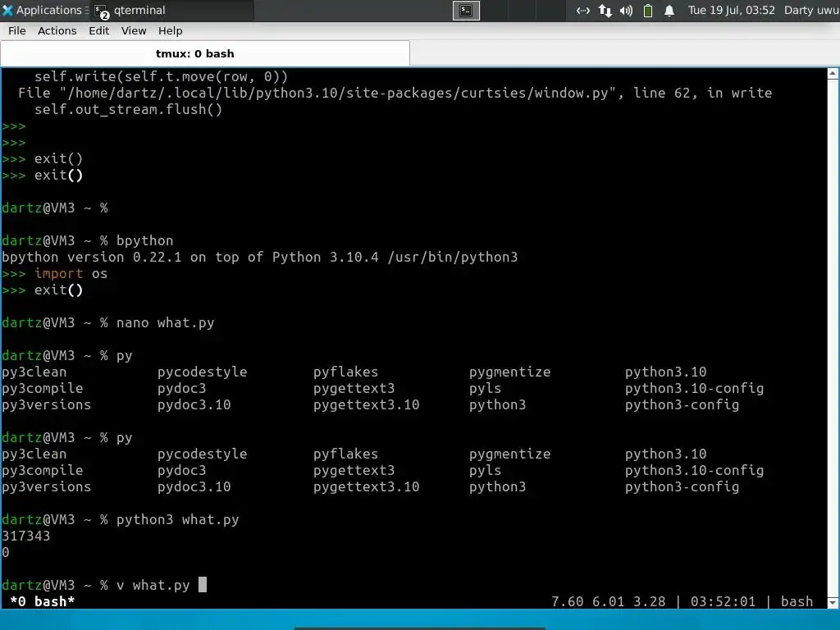Click the terminal cursor block

[x=203, y=584]
